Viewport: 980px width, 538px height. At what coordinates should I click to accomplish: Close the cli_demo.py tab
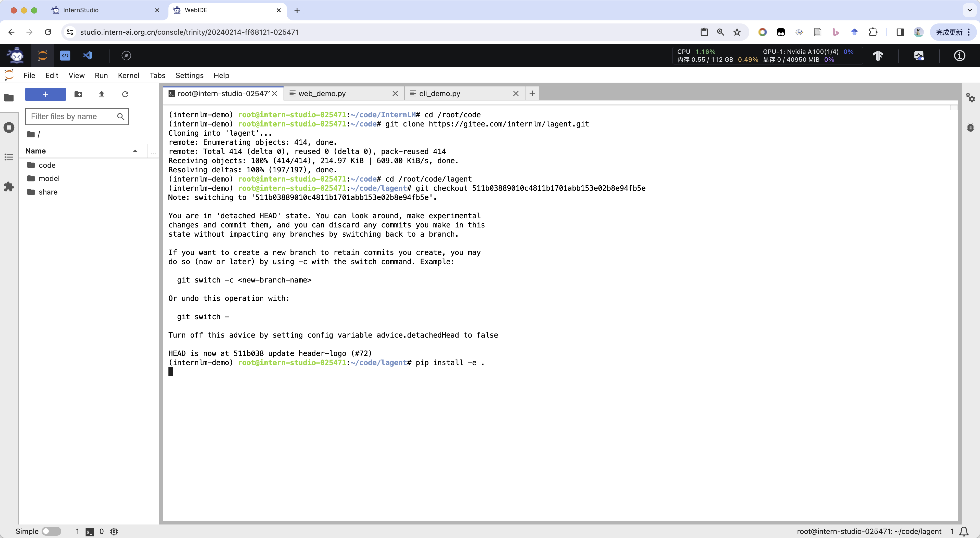tap(516, 94)
